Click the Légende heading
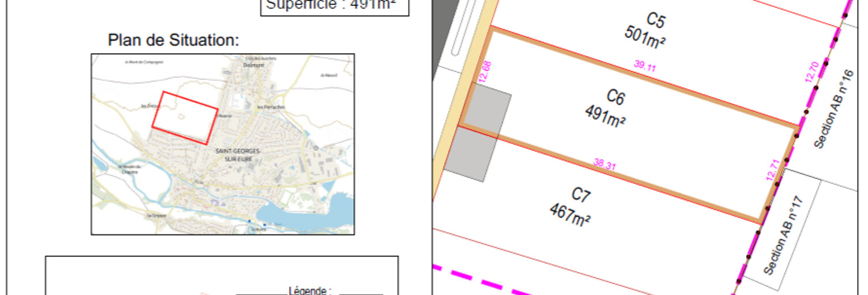 click(309, 290)
